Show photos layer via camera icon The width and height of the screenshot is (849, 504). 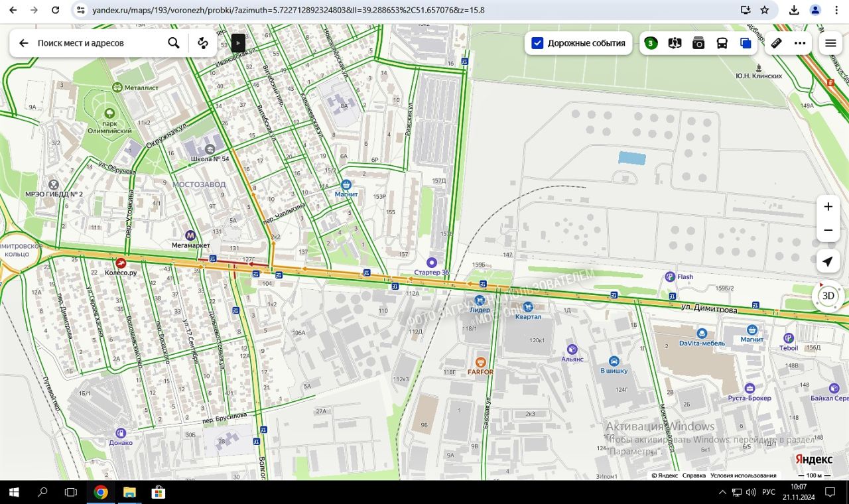[x=698, y=43]
